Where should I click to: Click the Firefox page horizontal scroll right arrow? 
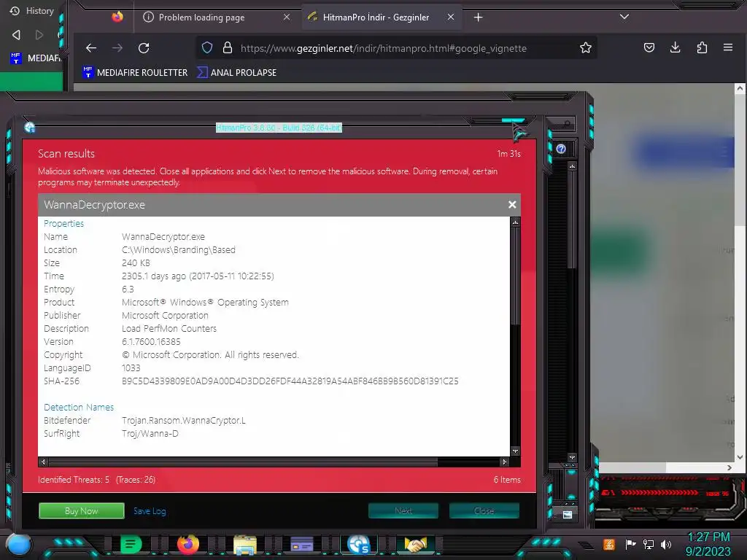729,467
